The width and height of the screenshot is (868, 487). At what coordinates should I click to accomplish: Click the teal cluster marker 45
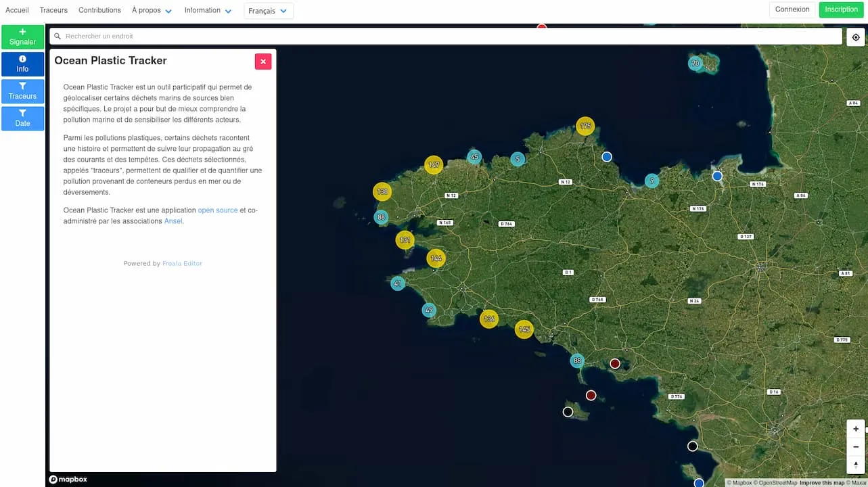[474, 157]
